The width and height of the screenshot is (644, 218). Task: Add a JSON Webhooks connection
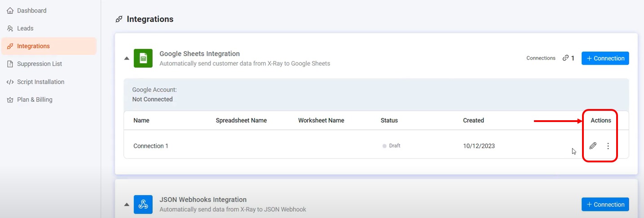click(605, 205)
